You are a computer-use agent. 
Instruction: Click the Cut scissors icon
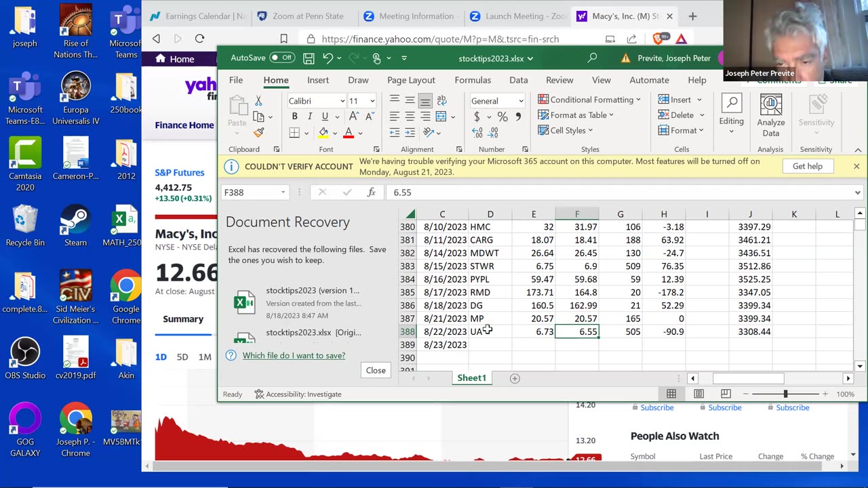pyautogui.click(x=258, y=101)
